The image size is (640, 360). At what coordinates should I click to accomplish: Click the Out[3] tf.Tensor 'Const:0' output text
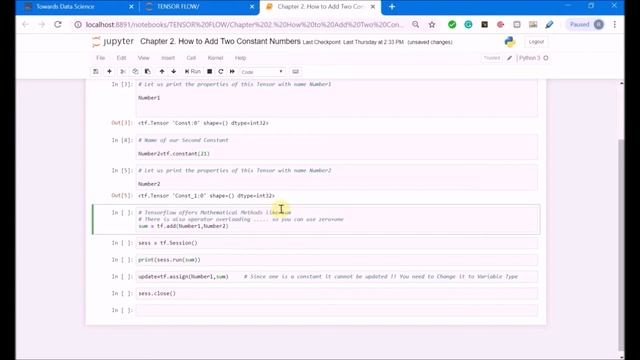click(x=203, y=123)
